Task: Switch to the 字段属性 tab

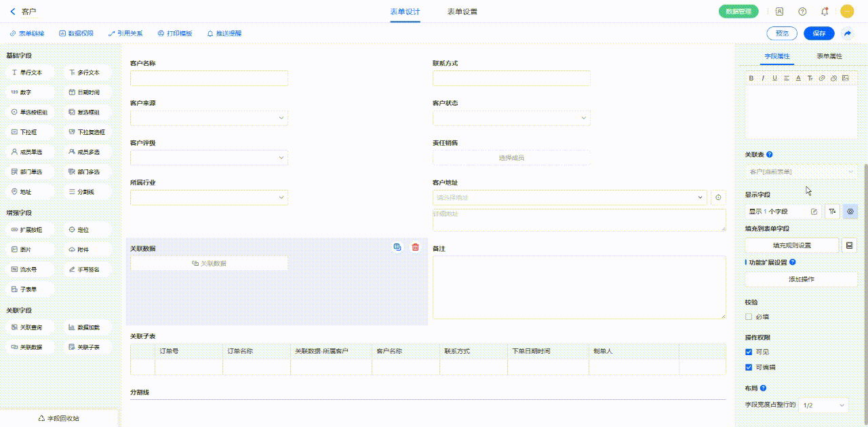Action: point(777,56)
